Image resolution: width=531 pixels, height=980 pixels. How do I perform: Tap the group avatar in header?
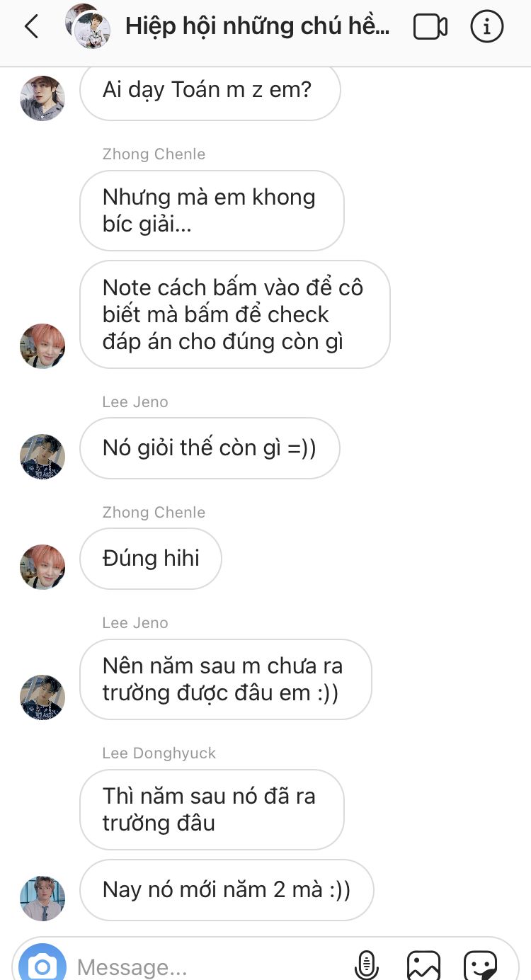(88, 25)
